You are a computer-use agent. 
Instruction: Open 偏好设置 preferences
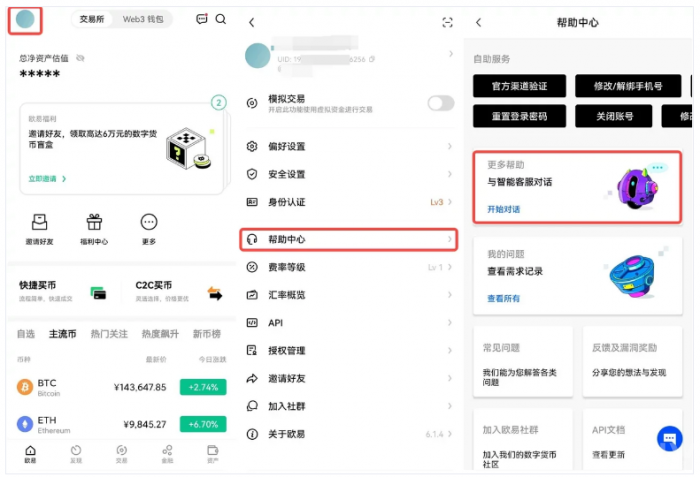point(349,146)
